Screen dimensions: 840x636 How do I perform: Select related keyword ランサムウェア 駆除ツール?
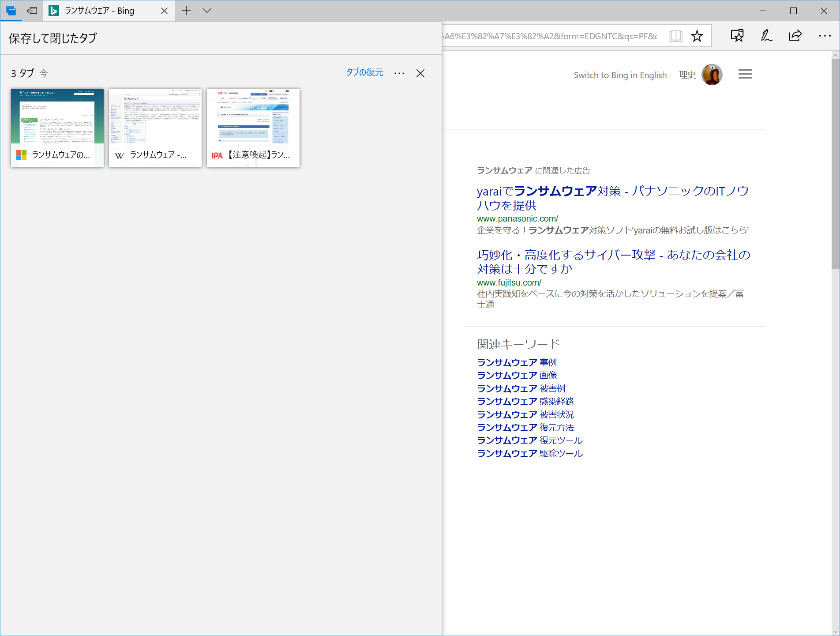click(530, 453)
